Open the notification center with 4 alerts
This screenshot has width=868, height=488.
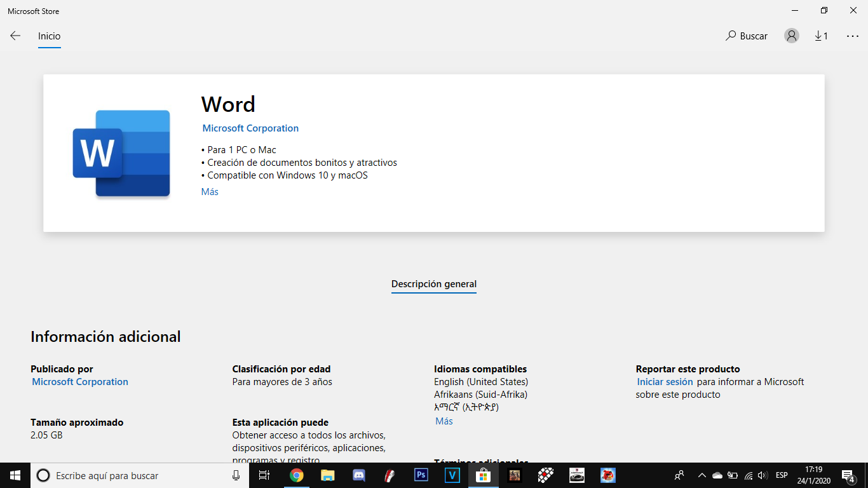pyautogui.click(x=848, y=475)
